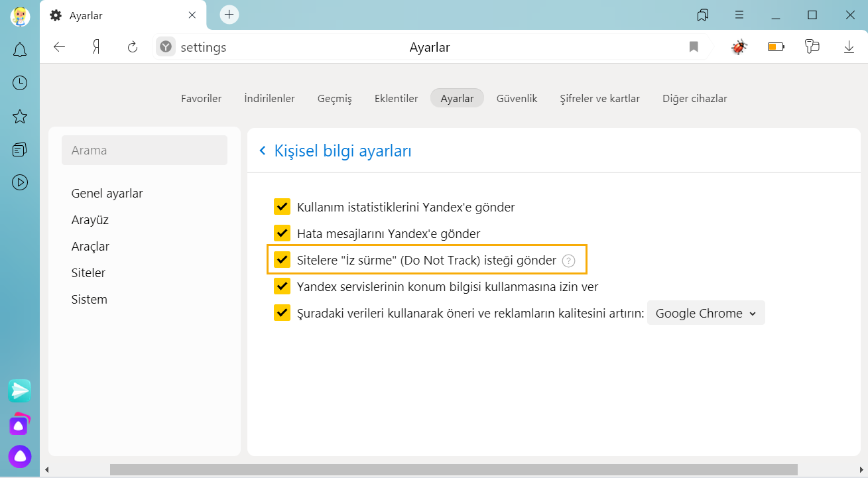The height and width of the screenshot is (478, 868).
Task: Open the tab groups icon in title bar
Action: coord(703,15)
